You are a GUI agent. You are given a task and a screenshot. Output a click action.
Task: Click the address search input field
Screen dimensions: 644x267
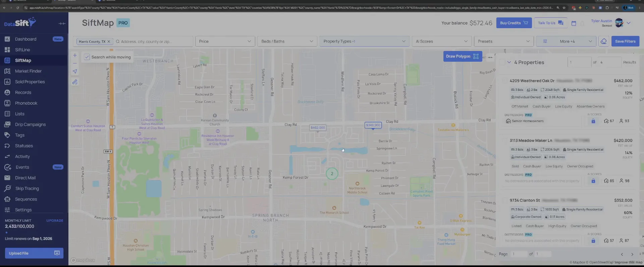153,42
